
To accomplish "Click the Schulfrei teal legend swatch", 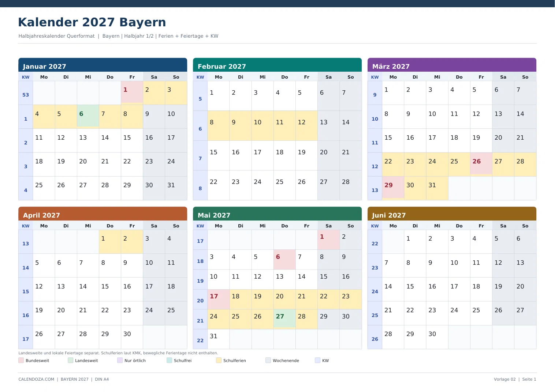I will point(169,360).
